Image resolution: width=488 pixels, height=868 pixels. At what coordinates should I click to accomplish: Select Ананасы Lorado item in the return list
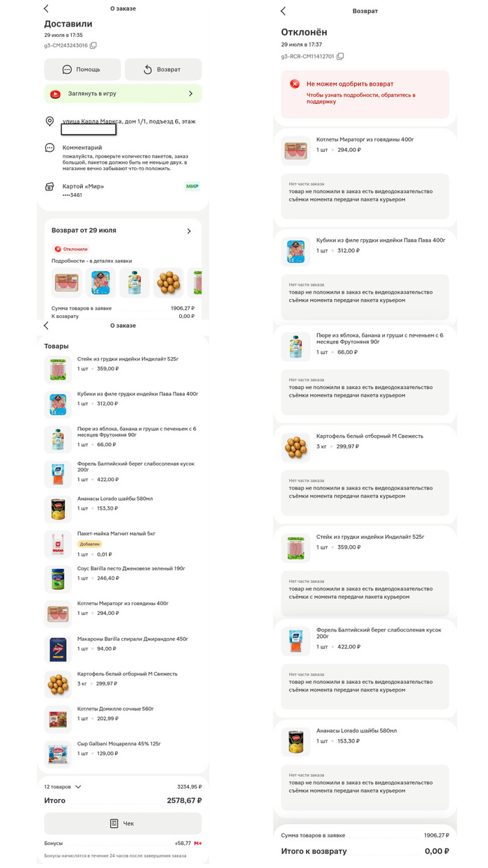365,741
